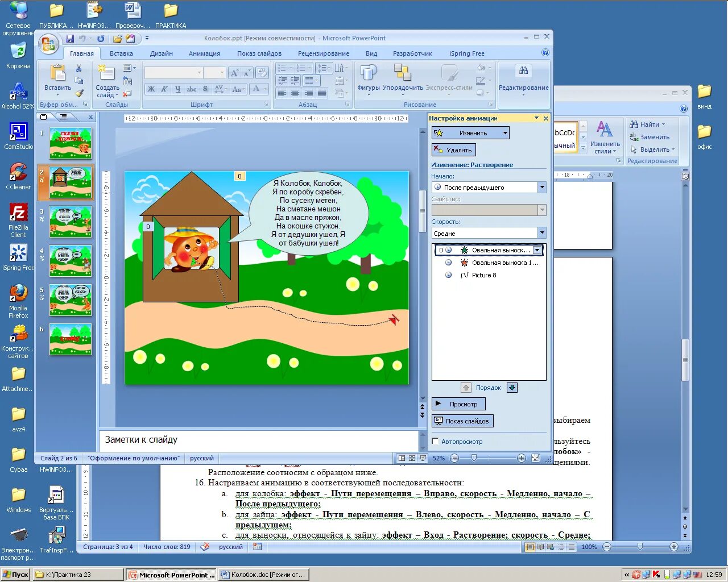Click Word zoom slider handle
728x582 pixels.
640,547
